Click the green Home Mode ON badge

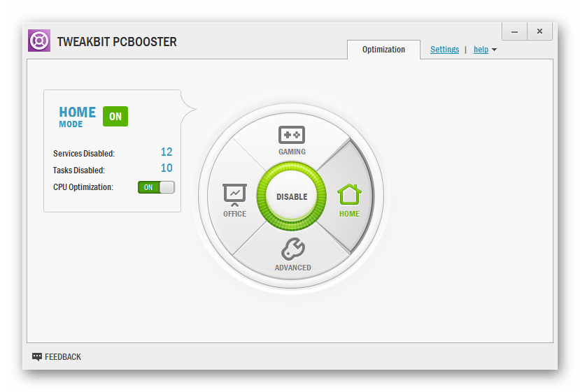[115, 117]
